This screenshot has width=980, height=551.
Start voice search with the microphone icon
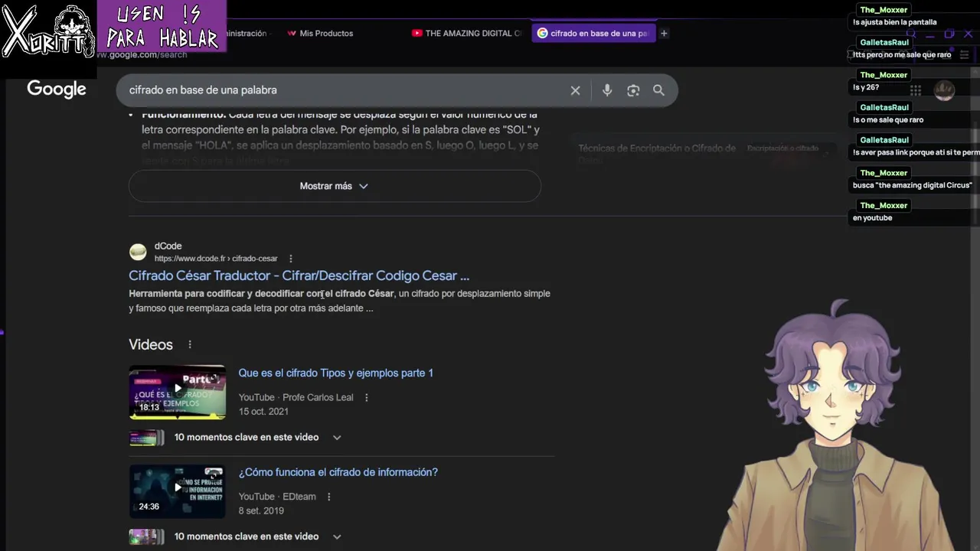607,90
